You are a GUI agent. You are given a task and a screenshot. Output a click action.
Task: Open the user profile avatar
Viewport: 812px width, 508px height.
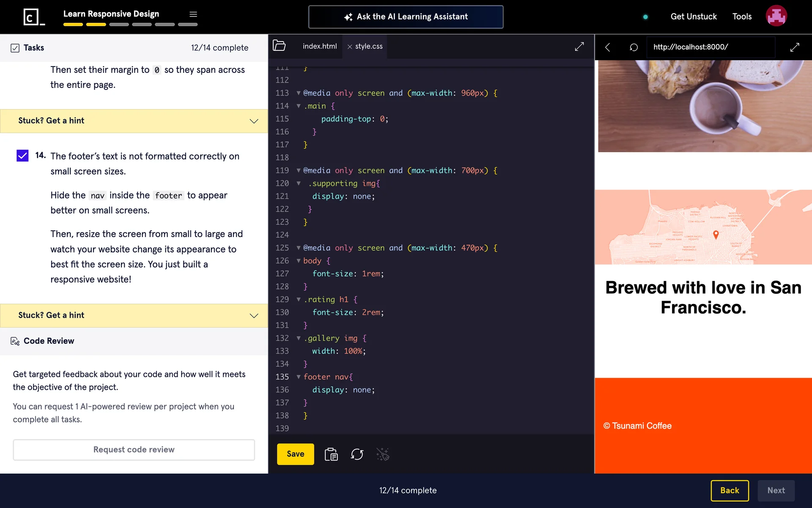776,16
